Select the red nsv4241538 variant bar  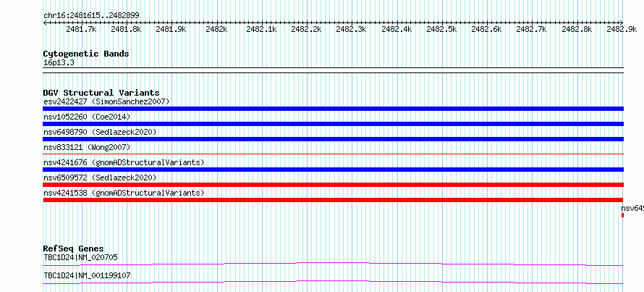click(334, 200)
